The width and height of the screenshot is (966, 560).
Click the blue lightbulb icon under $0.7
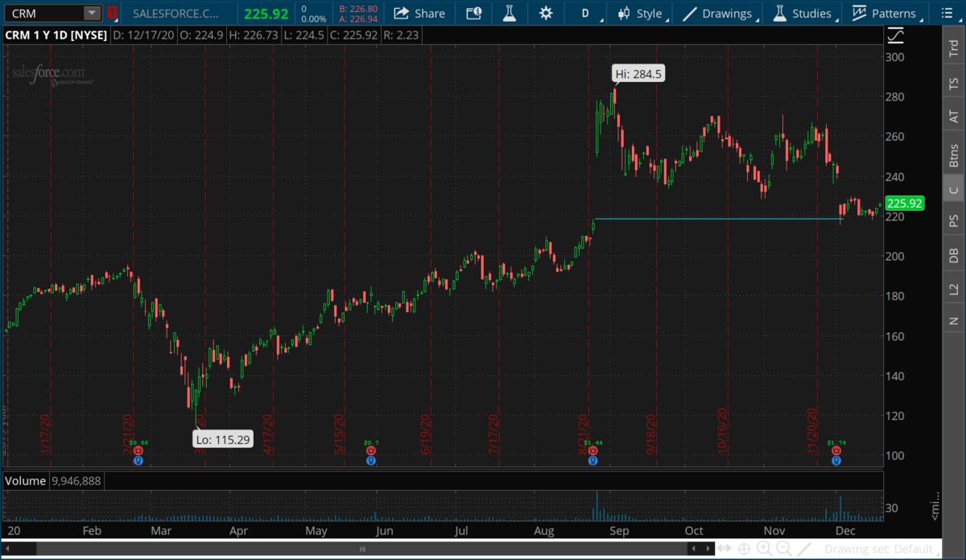(370, 462)
